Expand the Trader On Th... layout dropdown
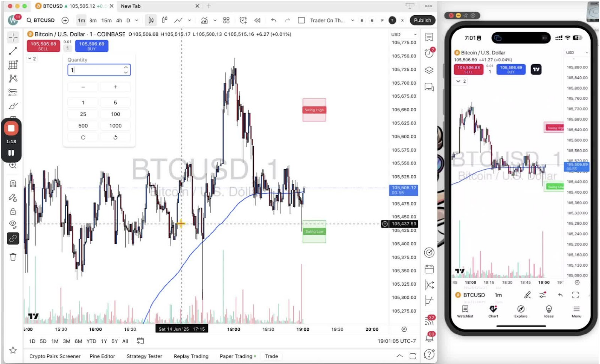The image size is (600, 364). (352, 20)
